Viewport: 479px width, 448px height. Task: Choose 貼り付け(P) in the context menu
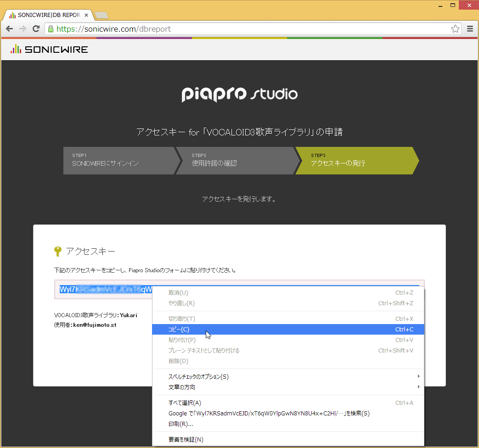pyautogui.click(x=288, y=340)
